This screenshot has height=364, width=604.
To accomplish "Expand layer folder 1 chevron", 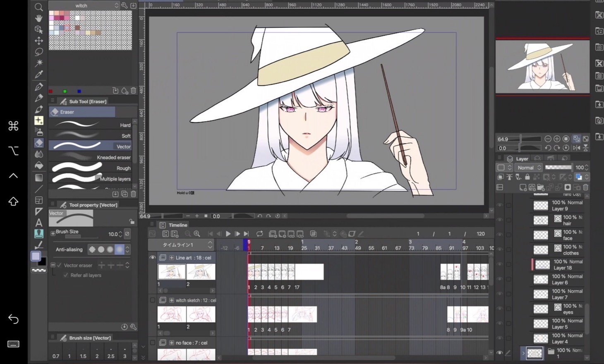I will pos(523,353).
